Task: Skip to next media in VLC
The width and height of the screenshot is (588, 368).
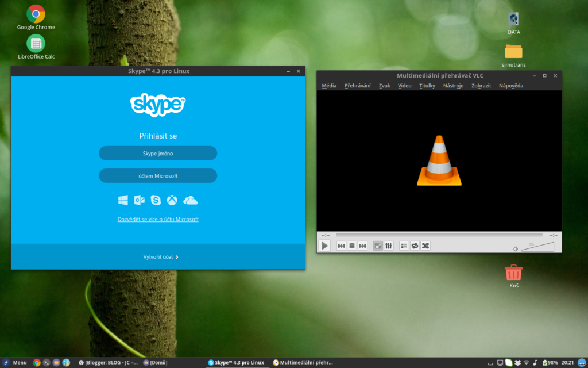Action: tap(362, 246)
